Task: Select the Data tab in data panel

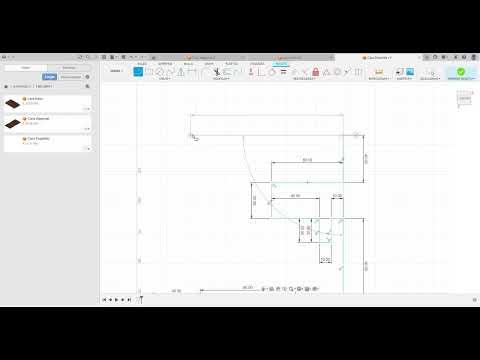Action: pyautogui.click(x=26, y=68)
